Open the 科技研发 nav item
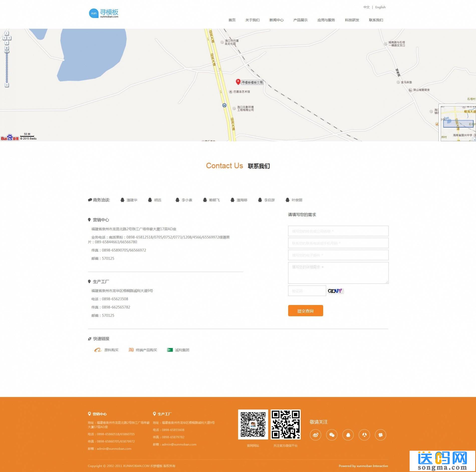The image size is (476, 472). click(x=352, y=20)
